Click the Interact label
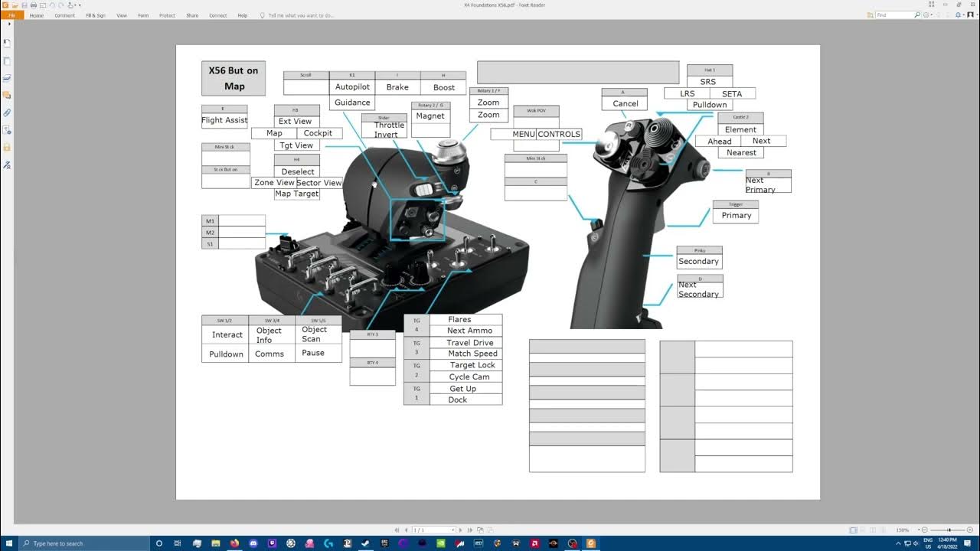This screenshot has width=980, height=551. coord(227,335)
